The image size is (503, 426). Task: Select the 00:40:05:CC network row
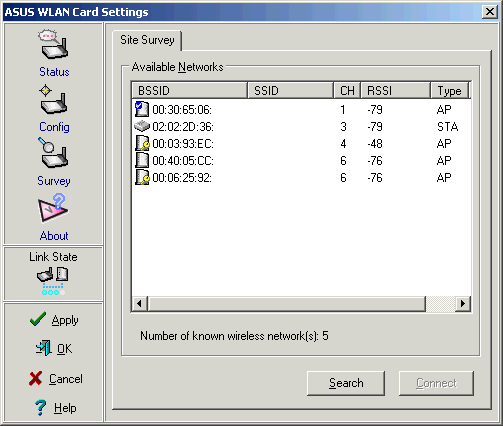[301, 161]
